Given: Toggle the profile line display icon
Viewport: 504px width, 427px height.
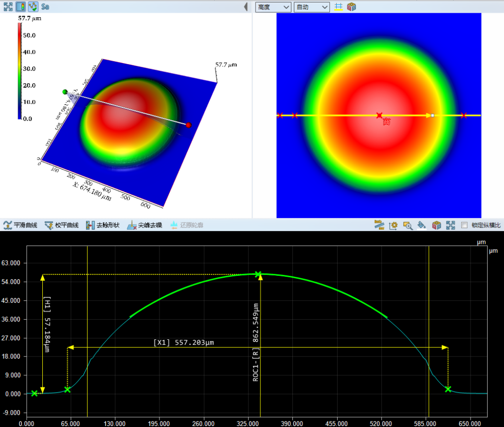Looking at the screenshot, I should [32, 7].
